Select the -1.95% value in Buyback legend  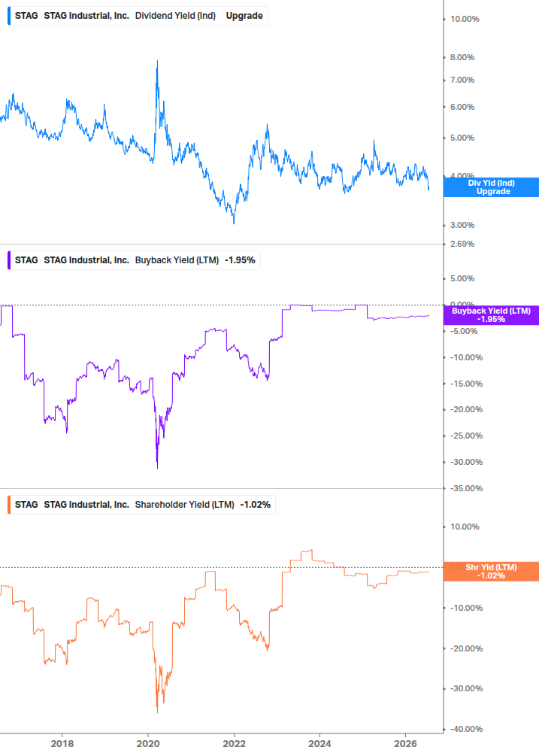point(240,260)
